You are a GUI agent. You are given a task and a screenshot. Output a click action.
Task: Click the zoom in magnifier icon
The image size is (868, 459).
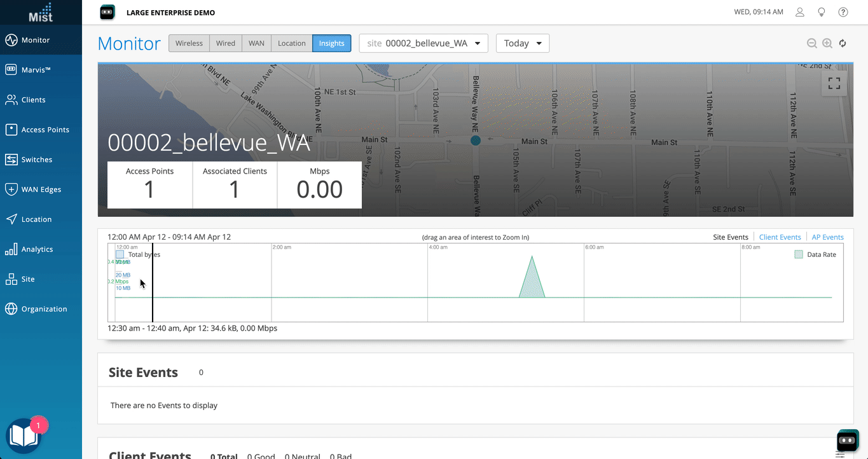pyautogui.click(x=827, y=43)
